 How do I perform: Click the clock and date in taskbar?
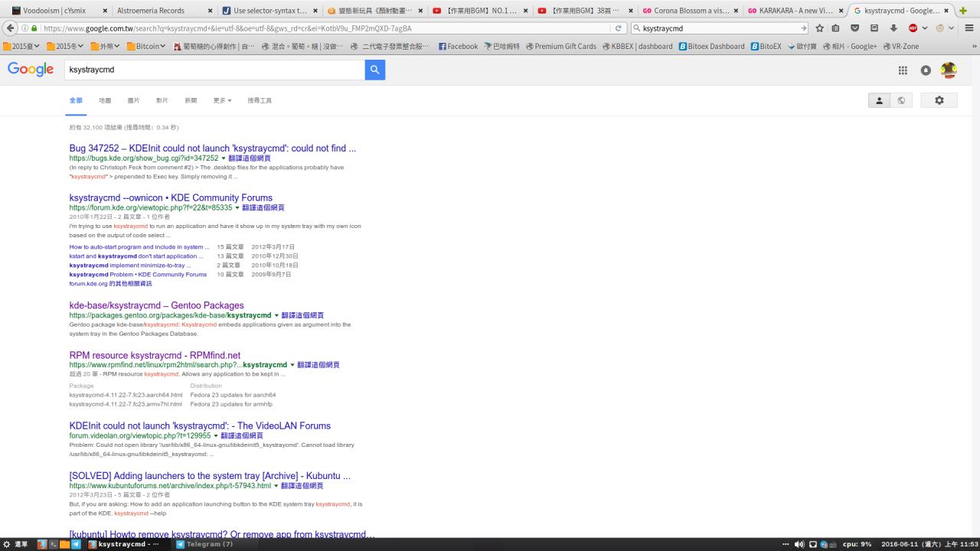[929, 544]
